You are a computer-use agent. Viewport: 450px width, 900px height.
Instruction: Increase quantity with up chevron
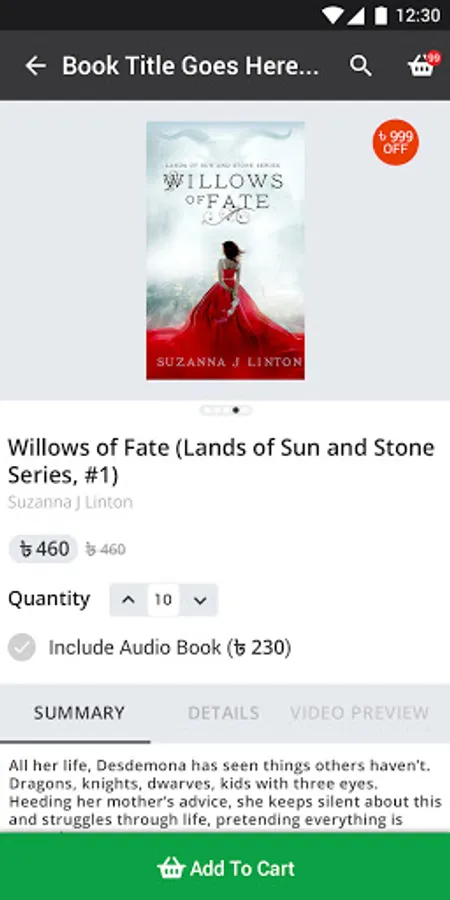coord(129,600)
